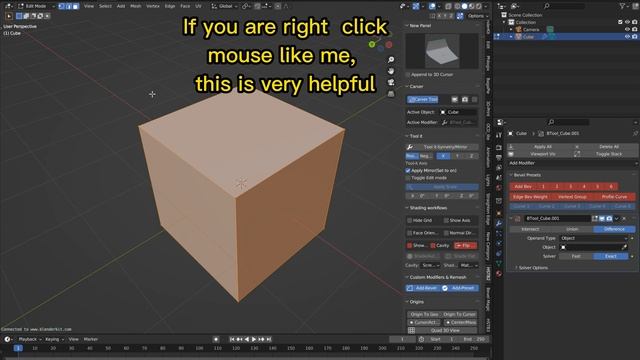The image size is (640, 360).
Task: Open the Options dropdown in viewport header
Action: tap(478, 16)
